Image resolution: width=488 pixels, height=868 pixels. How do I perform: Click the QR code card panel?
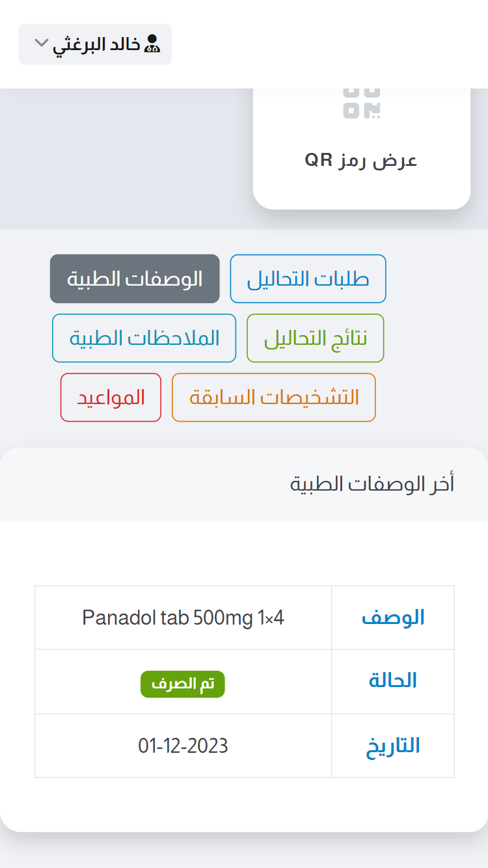coord(362,143)
